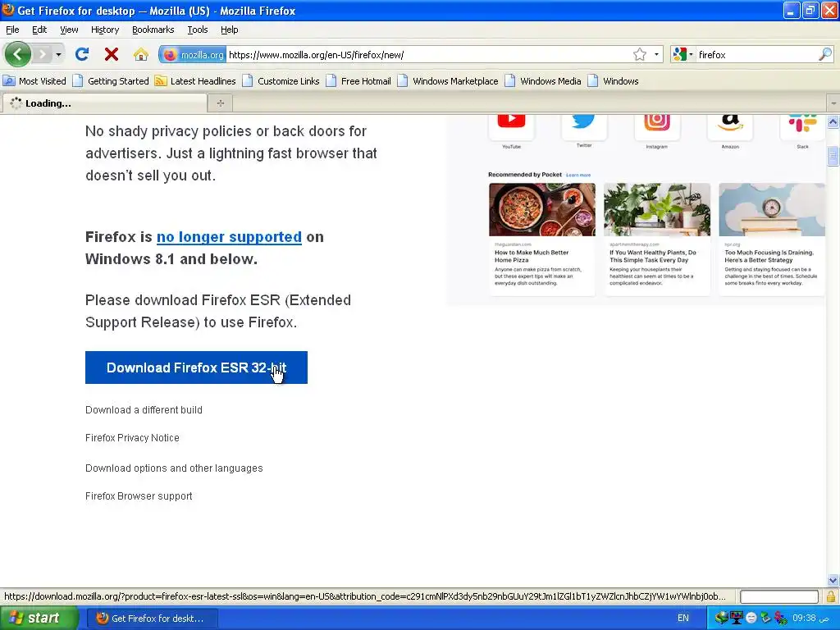Select the Get Firefox taskbar button
Image resolution: width=840 pixels, height=630 pixels.
[x=152, y=619]
